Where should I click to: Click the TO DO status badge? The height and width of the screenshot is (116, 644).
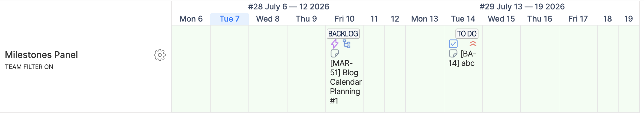[467, 34]
